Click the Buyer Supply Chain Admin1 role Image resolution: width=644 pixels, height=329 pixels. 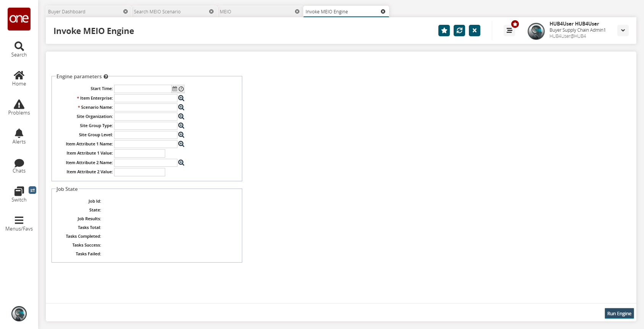coord(577,30)
